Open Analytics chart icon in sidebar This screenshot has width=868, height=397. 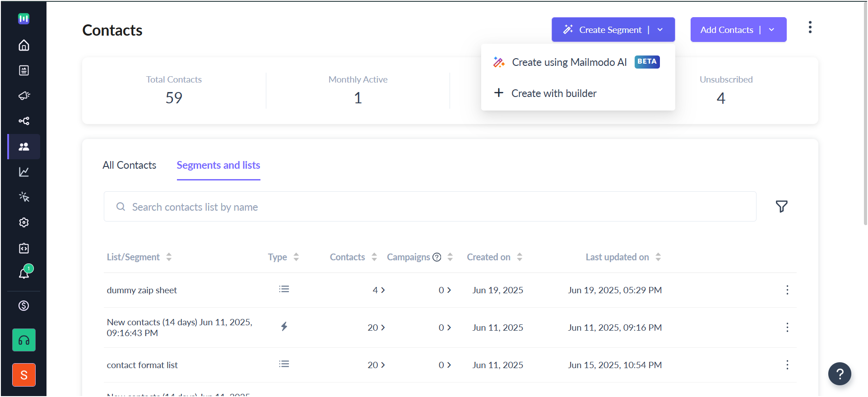[24, 172]
